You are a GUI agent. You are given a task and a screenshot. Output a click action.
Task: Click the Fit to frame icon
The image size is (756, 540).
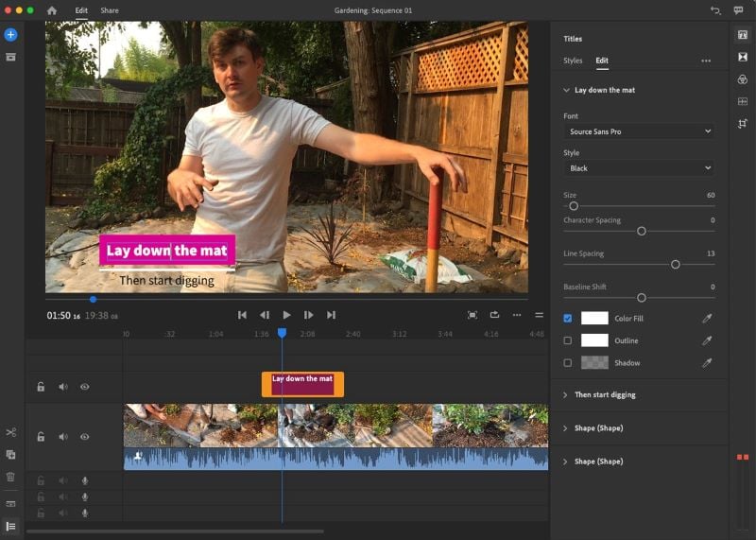point(472,315)
